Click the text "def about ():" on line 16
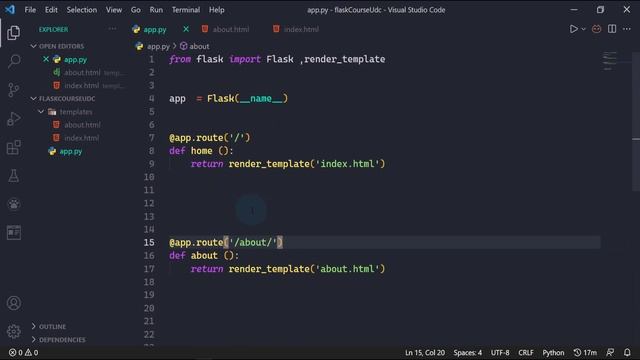Viewport: 640px width, 360px height. [x=204, y=256]
